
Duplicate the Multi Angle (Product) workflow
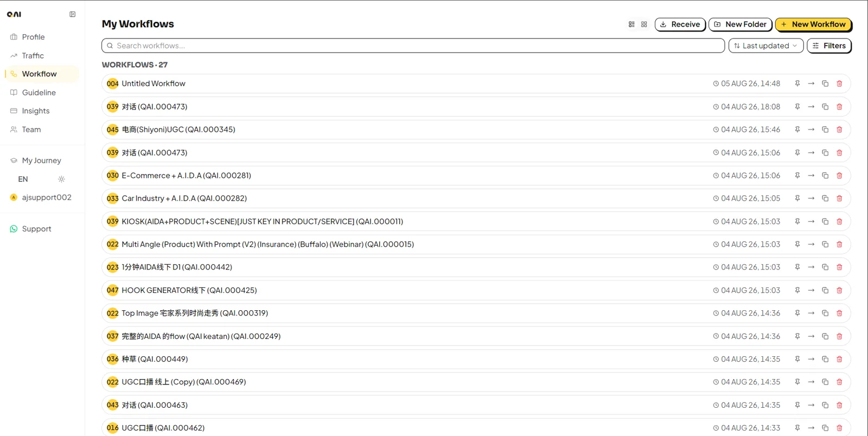coord(825,245)
